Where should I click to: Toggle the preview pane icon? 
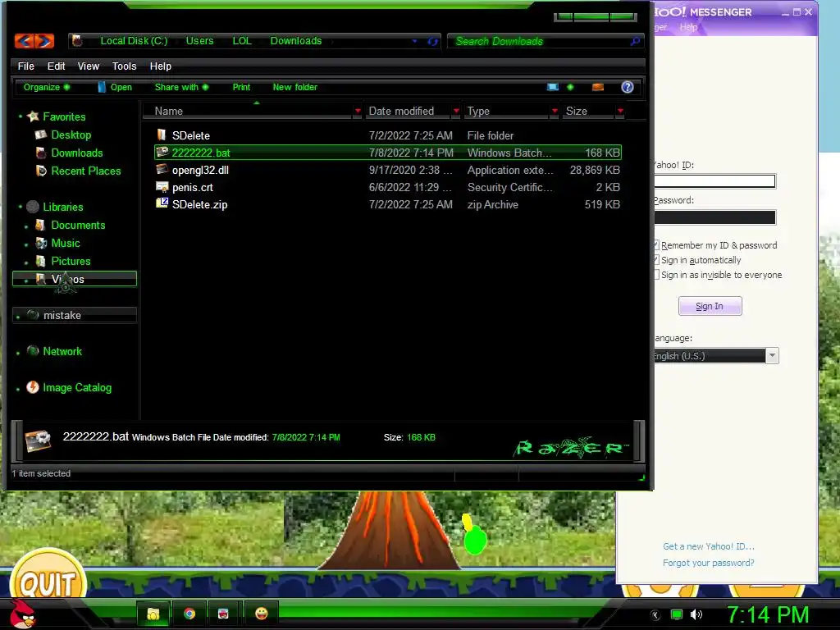tap(598, 87)
